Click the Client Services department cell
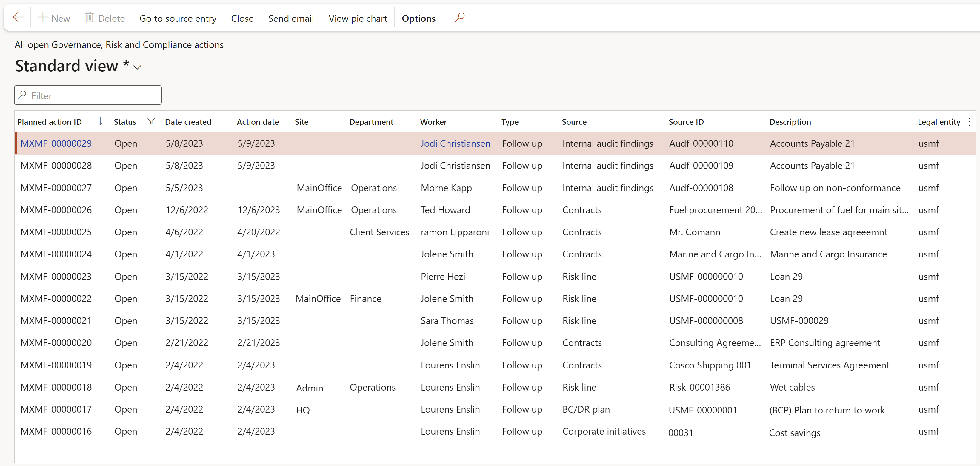This screenshot has height=466, width=980. (379, 232)
